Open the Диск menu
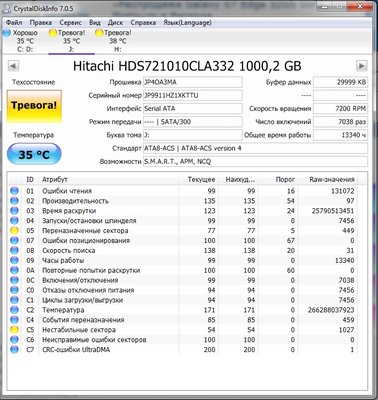 (x=115, y=23)
